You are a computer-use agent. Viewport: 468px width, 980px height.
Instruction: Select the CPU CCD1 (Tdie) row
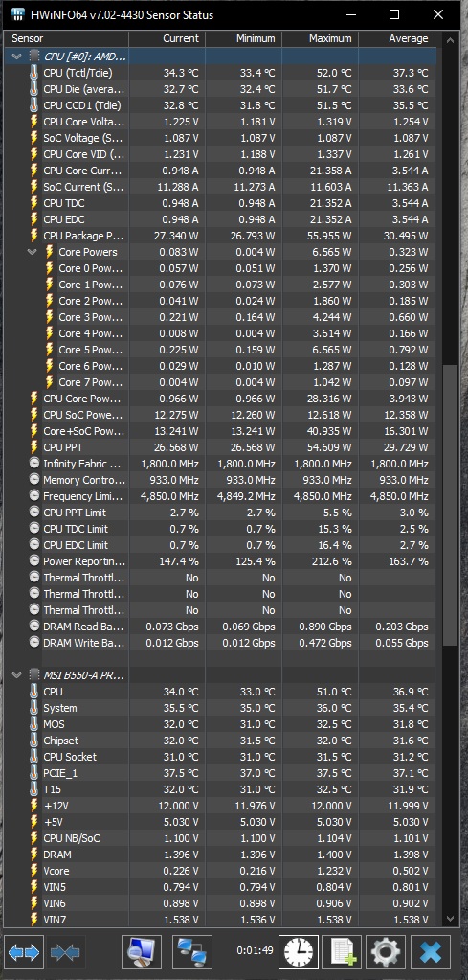point(220,105)
